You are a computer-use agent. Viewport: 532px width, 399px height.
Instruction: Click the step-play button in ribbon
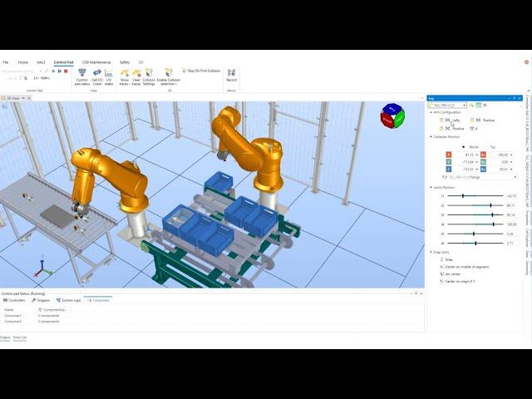(59, 71)
